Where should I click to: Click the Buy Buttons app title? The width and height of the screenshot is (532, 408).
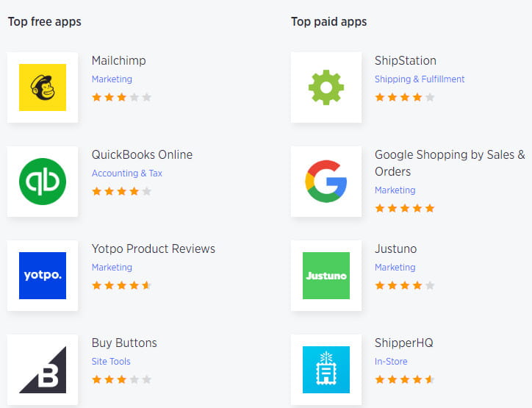pos(124,343)
